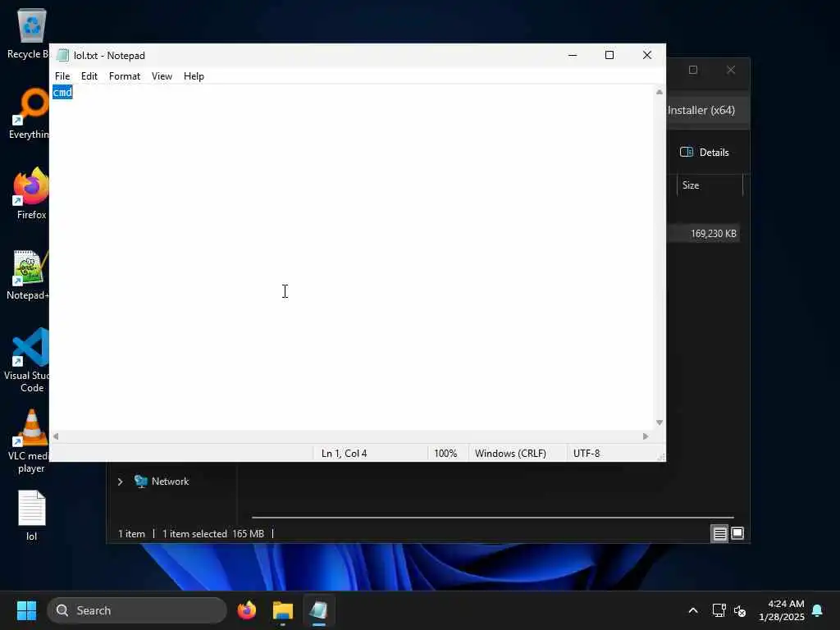Click the 100% zoom status entry
Viewport: 840px width, 630px height.
pyautogui.click(x=445, y=453)
